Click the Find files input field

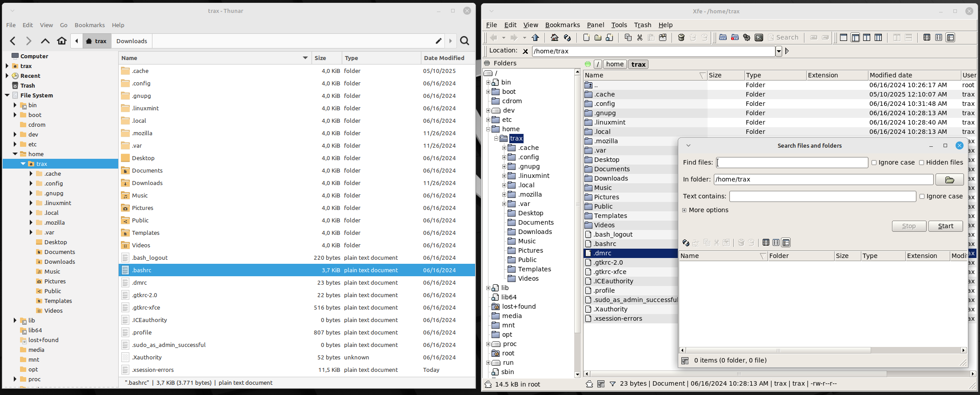(x=792, y=163)
